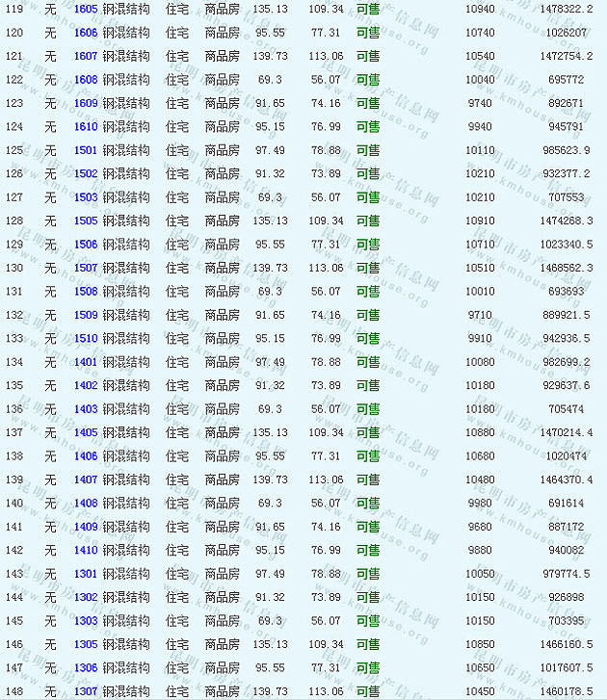Open room 1609 link
The image size is (607, 700).
pos(86,103)
